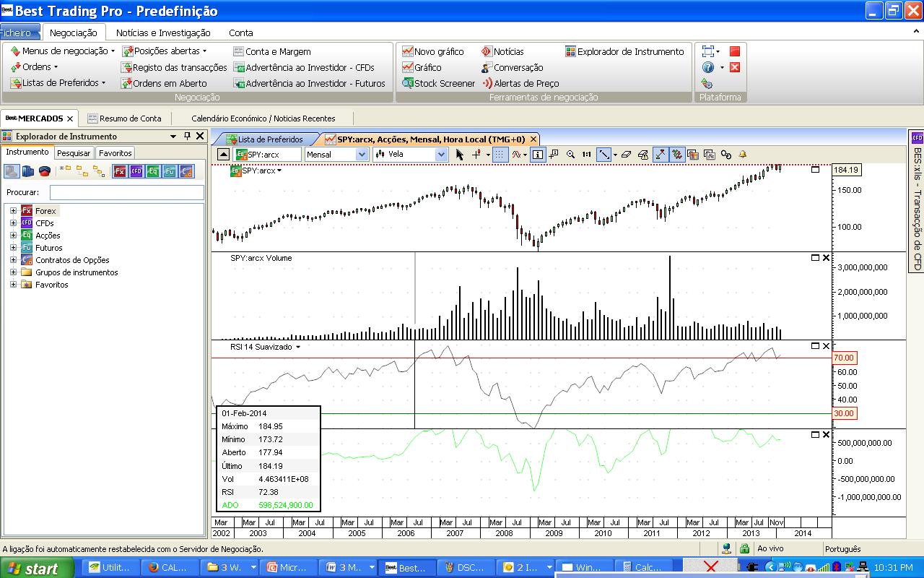The height and width of the screenshot is (578, 924).
Task: Click the zoom magnifier icon in chart toolbar
Action: click(x=571, y=155)
